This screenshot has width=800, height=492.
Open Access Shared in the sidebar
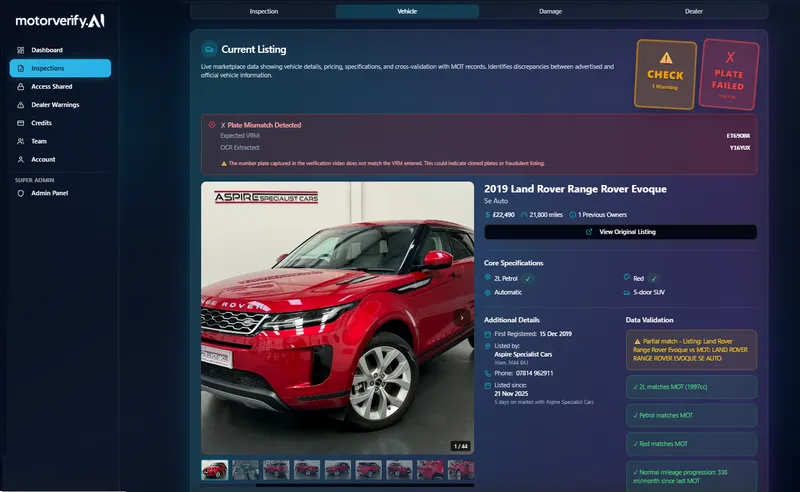pyautogui.click(x=60, y=87)
